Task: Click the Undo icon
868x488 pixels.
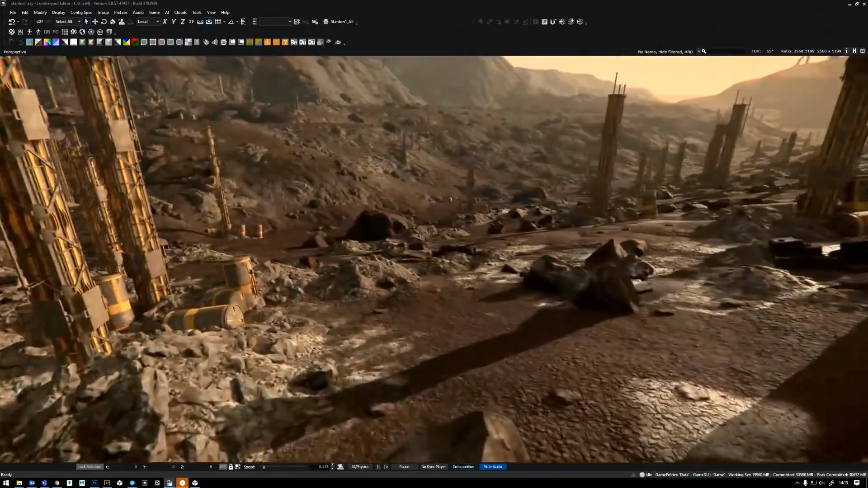Action: coord(11,22)
